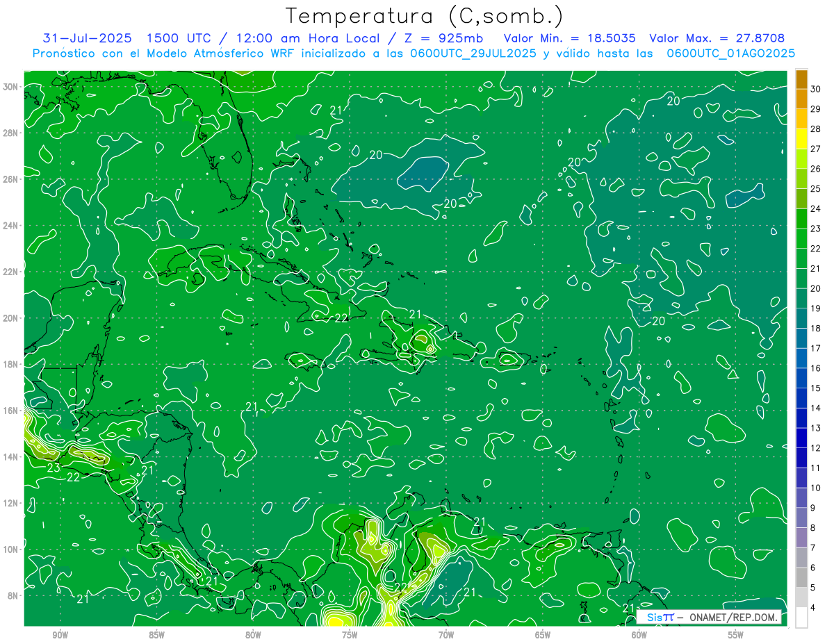Select valid-until time "0600UTC_01AGO2025"
The image size is (834, 644).
(731, 53)
